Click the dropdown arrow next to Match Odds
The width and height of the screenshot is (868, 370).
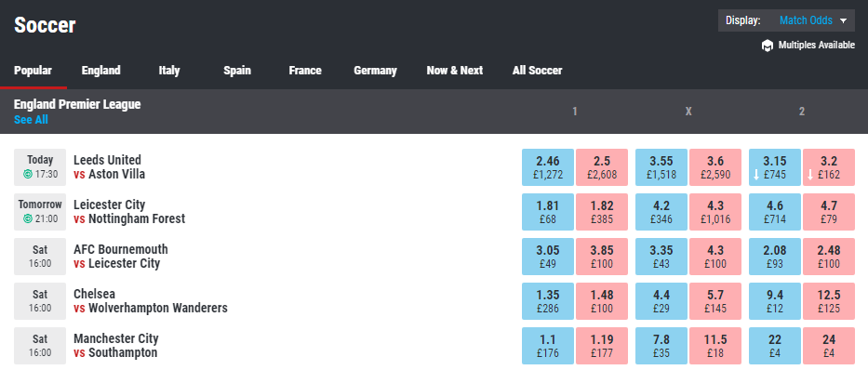843,21
